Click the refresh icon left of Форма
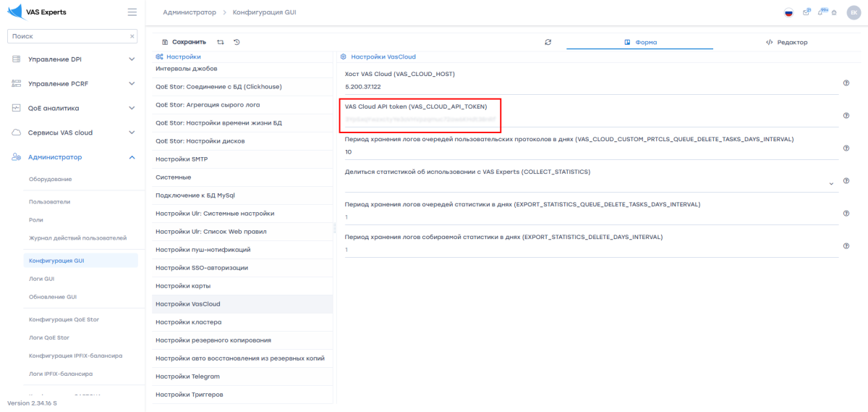Image resolution: width=868 pixels, height=412 pixels. pos(548,42)
